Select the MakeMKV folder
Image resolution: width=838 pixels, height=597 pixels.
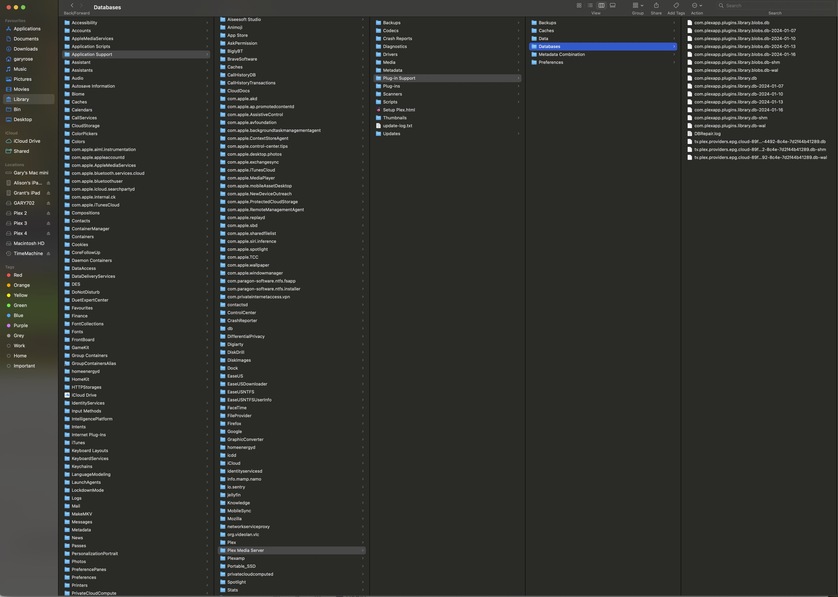click(136, 514)
